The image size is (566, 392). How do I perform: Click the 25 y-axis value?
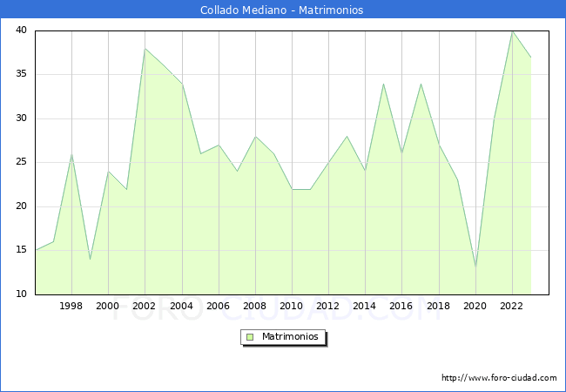point(21,162)
